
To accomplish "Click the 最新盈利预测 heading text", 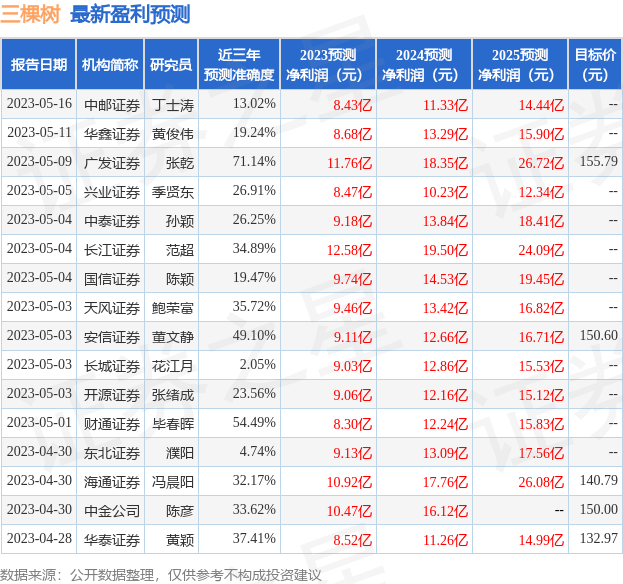I will [130, 15].
